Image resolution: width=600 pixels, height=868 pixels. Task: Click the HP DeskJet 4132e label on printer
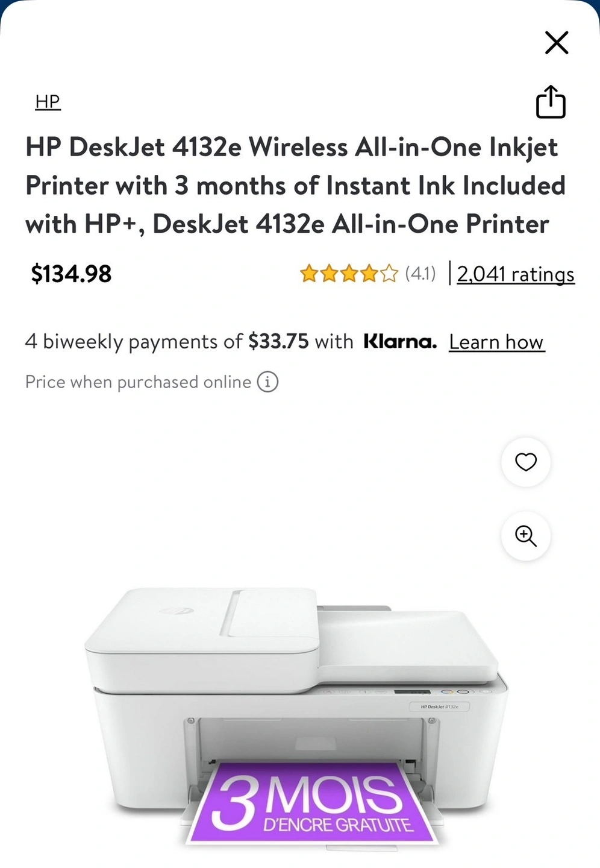(x=439, y=706)
